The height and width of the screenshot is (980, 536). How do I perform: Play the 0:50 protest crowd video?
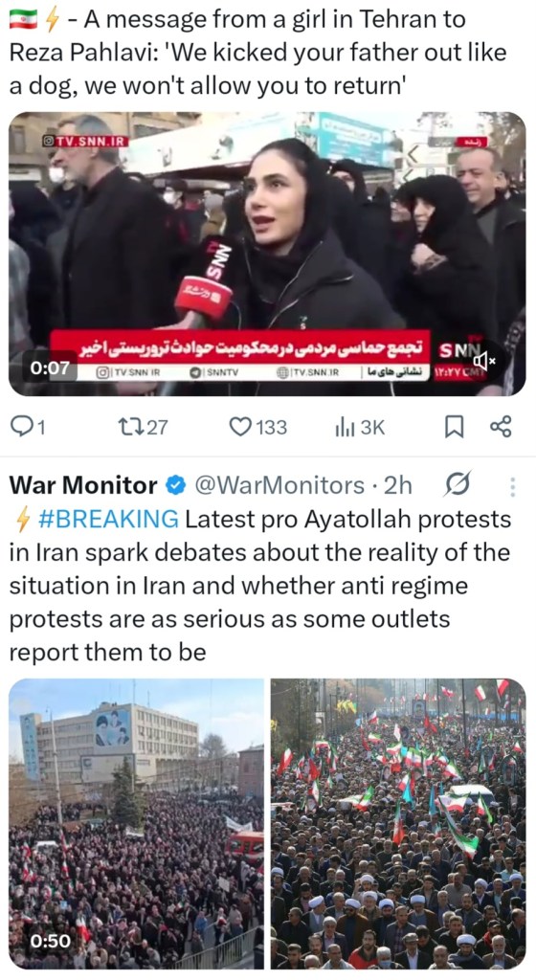click(x=136, y=824)
